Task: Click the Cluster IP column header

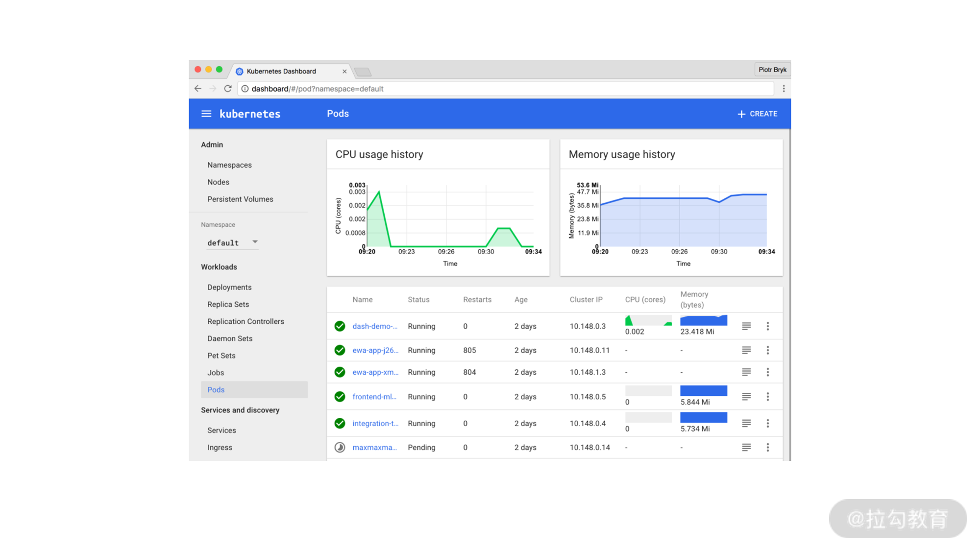Action: (586, 300)
